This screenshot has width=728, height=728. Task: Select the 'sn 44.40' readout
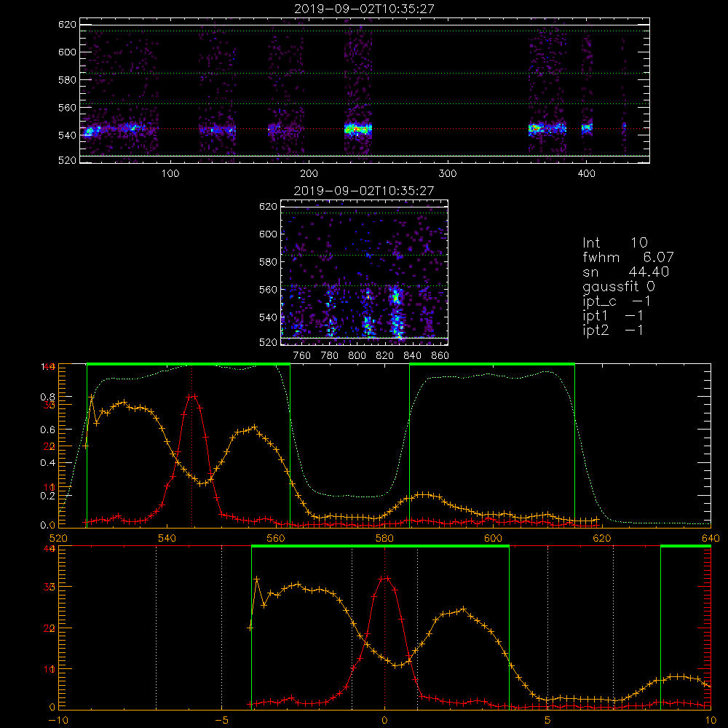click(626, 272)
